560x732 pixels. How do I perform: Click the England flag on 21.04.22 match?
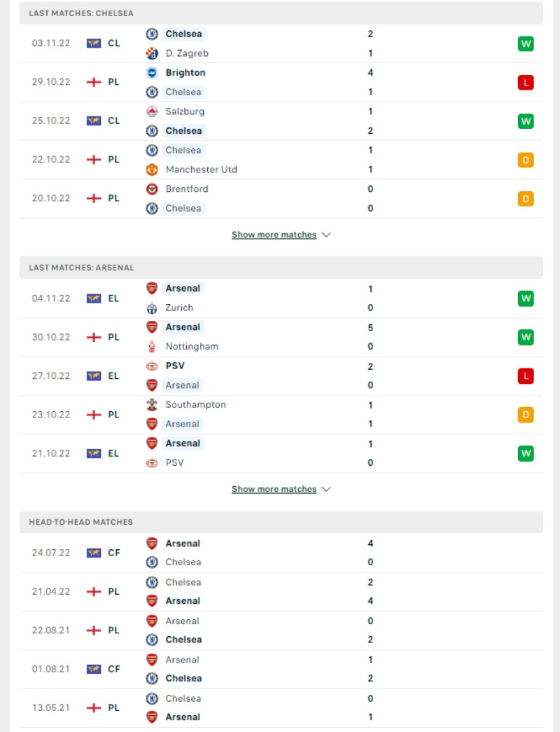point(94,592)
